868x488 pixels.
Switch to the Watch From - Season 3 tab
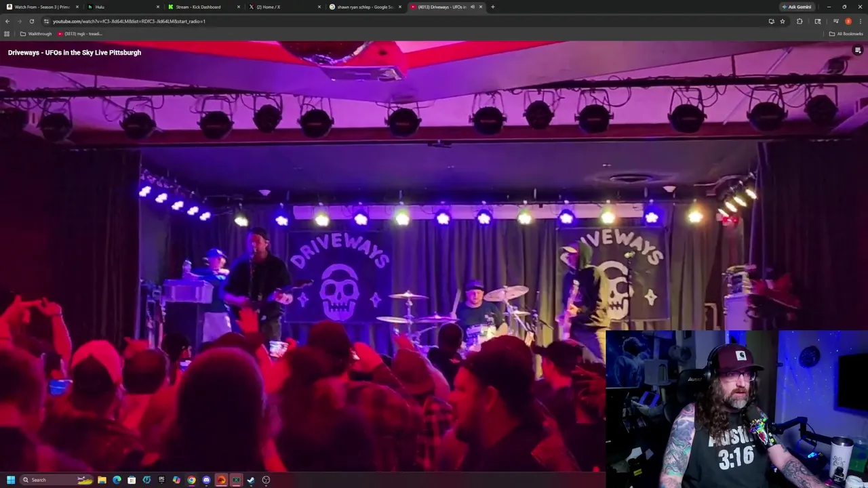(41, 7)
